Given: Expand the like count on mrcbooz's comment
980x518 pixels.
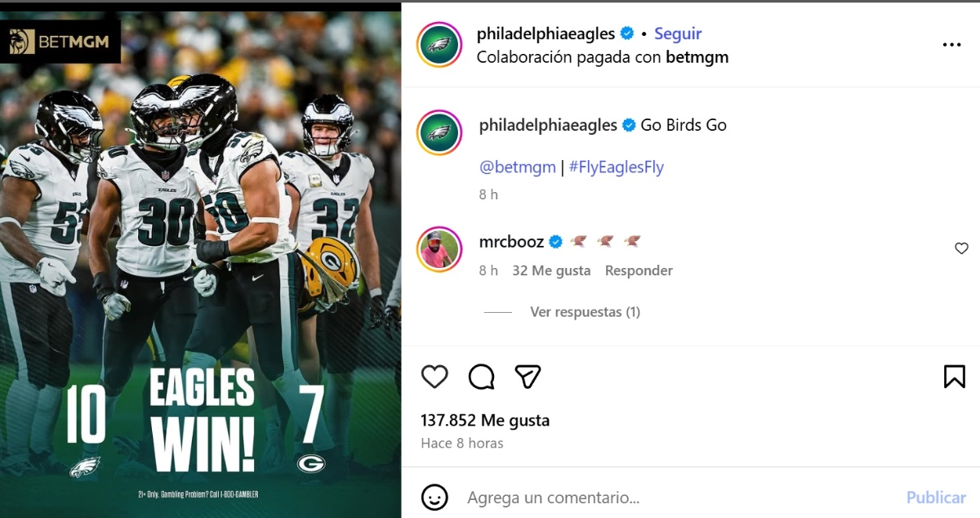Looking at the screenshot, I should coord(551,270).
